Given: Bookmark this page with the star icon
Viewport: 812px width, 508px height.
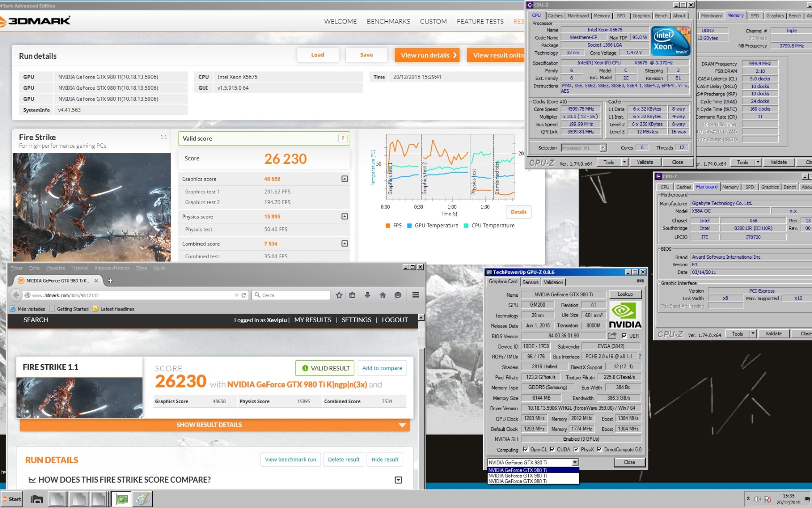Looking at the screenshot, I should click(339, 295).
